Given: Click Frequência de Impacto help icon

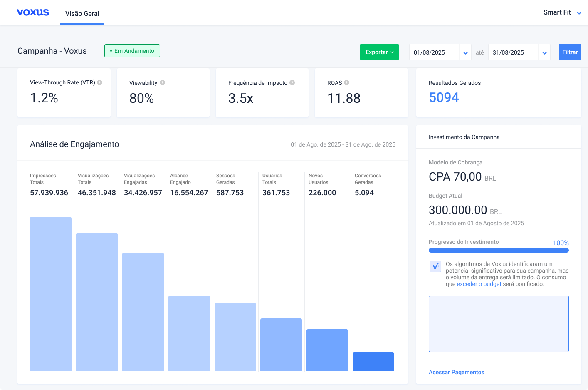Looking at the screenshot, I should tap(292, 83).
